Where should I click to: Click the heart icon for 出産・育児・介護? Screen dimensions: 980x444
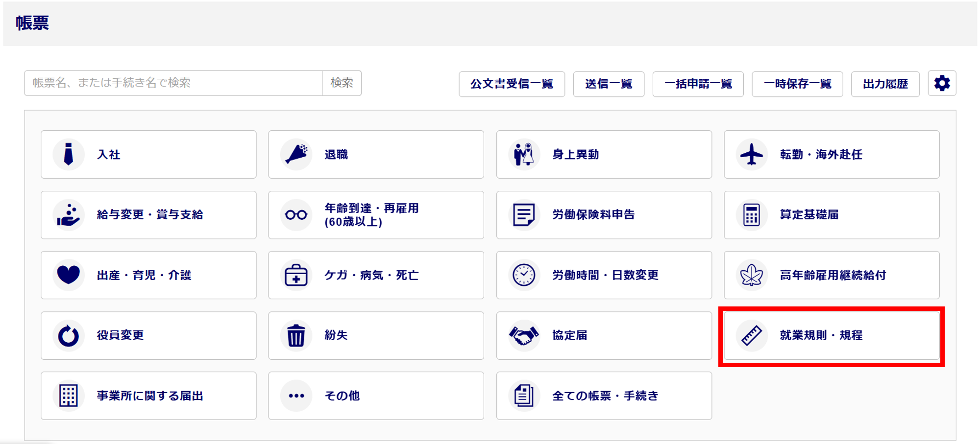(69, 275)
